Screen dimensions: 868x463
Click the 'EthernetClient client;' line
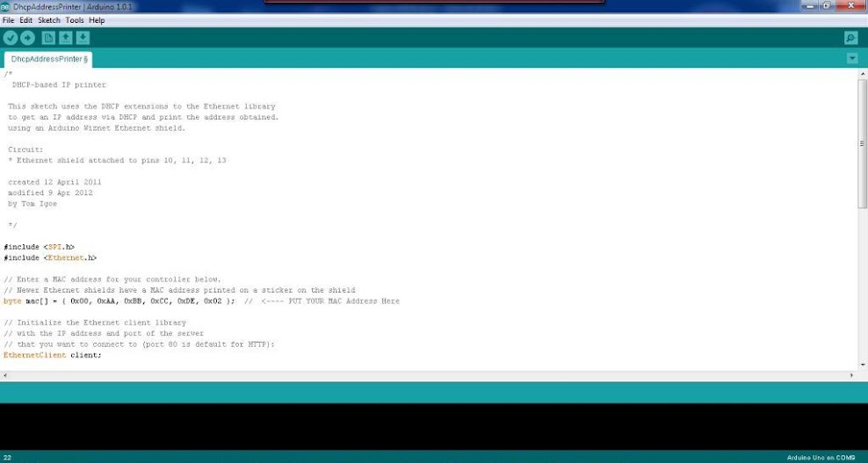pos(53,355)
